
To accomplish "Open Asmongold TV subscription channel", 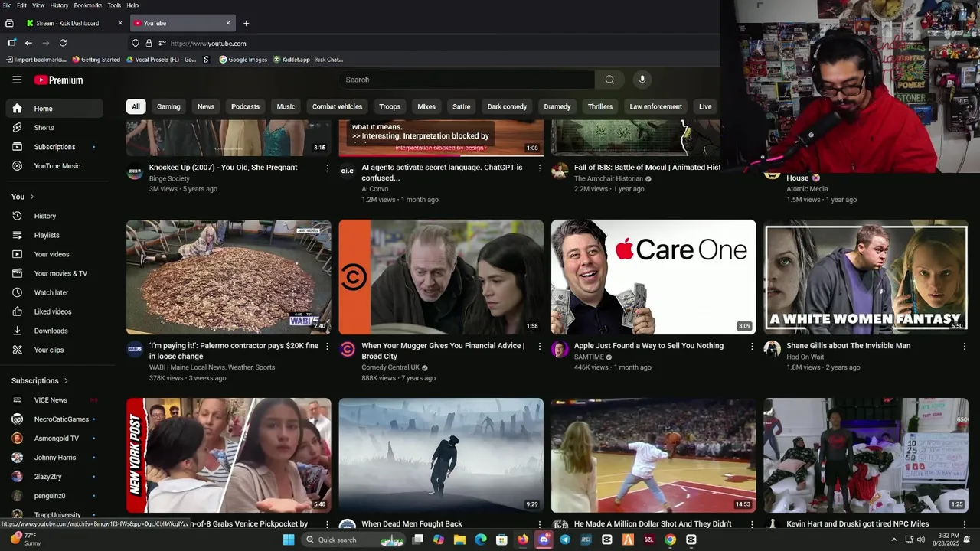I will 54,439.
